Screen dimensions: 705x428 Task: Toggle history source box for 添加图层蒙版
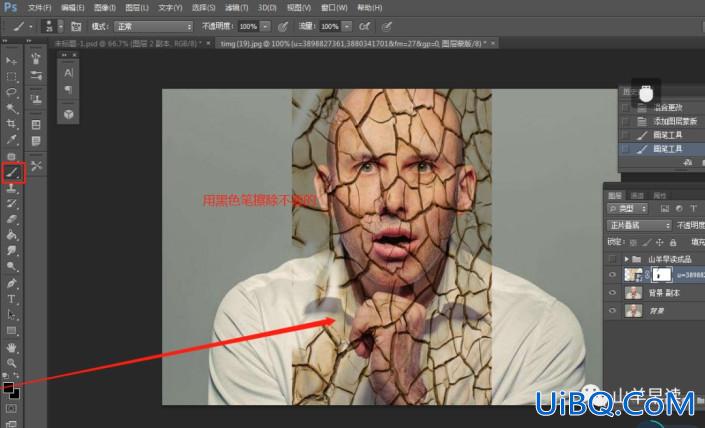tap(625, 121)
